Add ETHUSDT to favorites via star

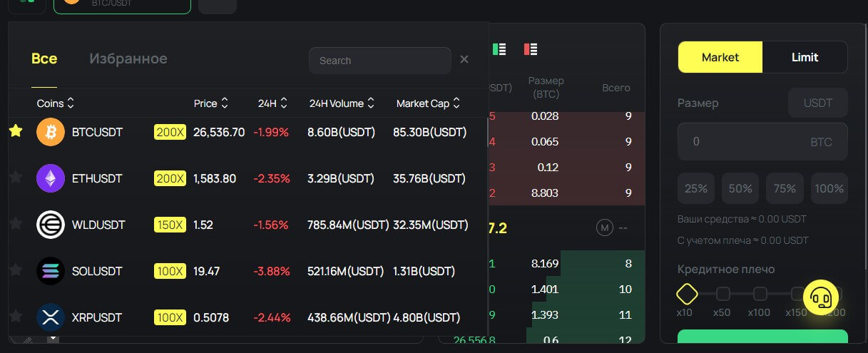pyautogui.click(x=16, y=178)
